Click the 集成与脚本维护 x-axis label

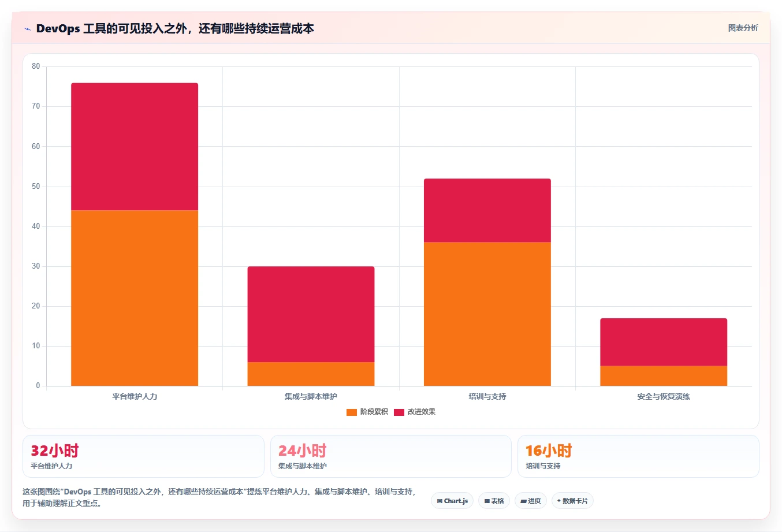311,396
